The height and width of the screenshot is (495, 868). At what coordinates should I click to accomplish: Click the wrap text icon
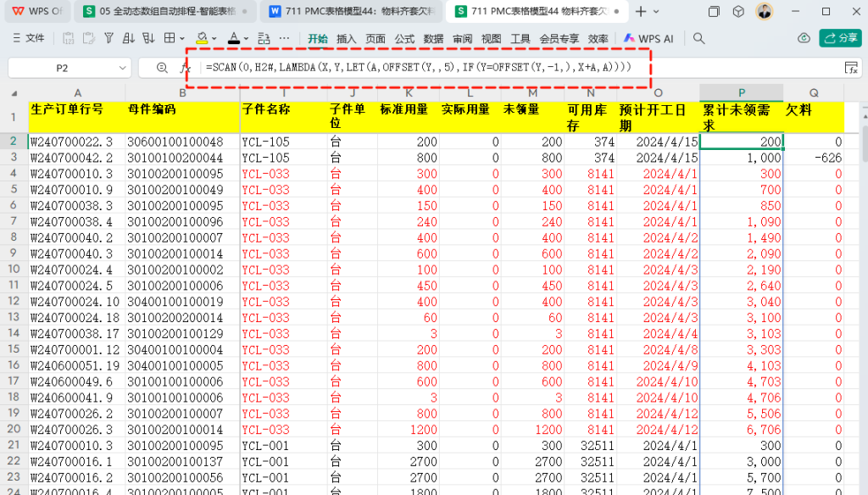tap(264, 38)
